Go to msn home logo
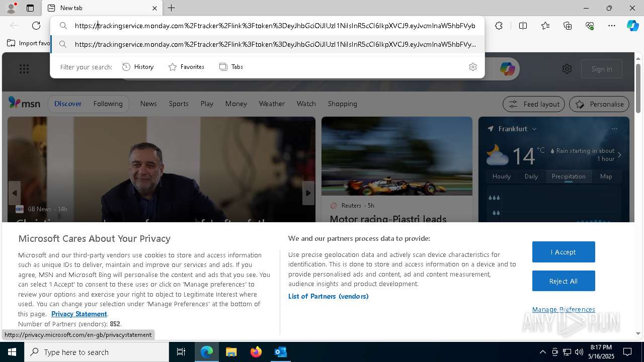 pos(24,104)
